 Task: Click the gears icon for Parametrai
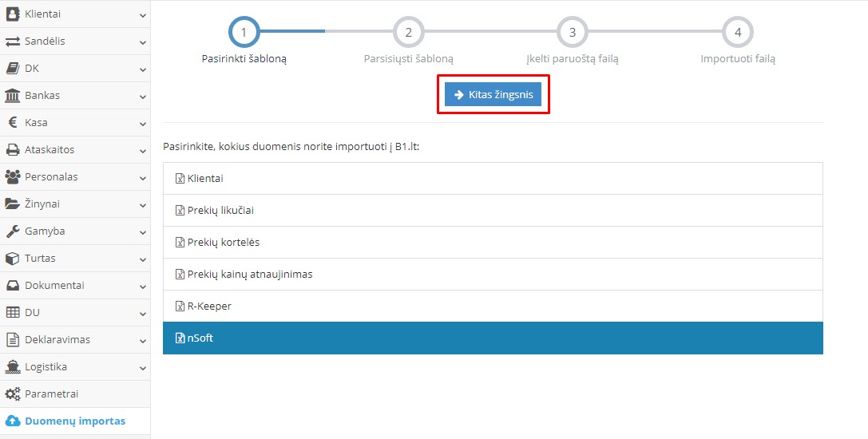pos(13,394)
